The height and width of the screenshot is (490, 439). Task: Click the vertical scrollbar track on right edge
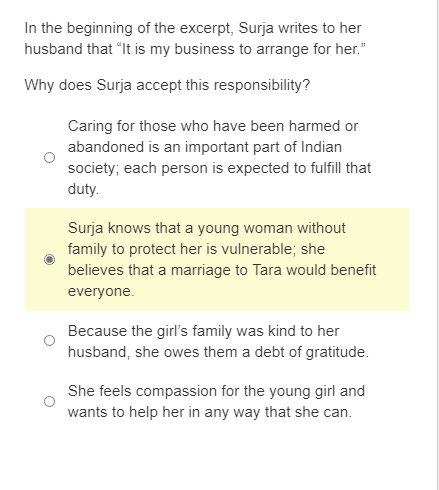click(438, 245)
